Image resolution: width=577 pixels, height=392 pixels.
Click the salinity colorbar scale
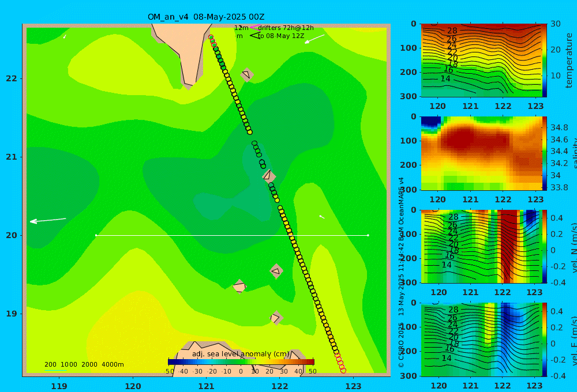tap(545, 153)
